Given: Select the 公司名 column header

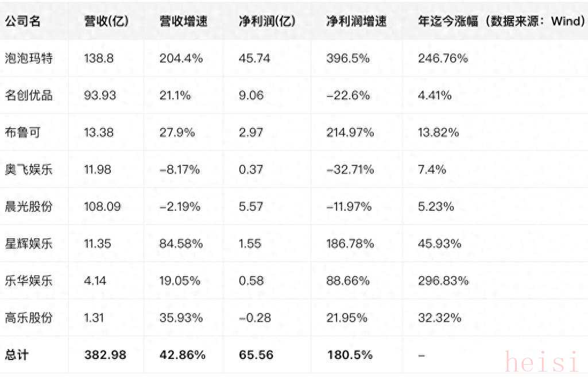Looking at the screenshot, I should point(22,21).
